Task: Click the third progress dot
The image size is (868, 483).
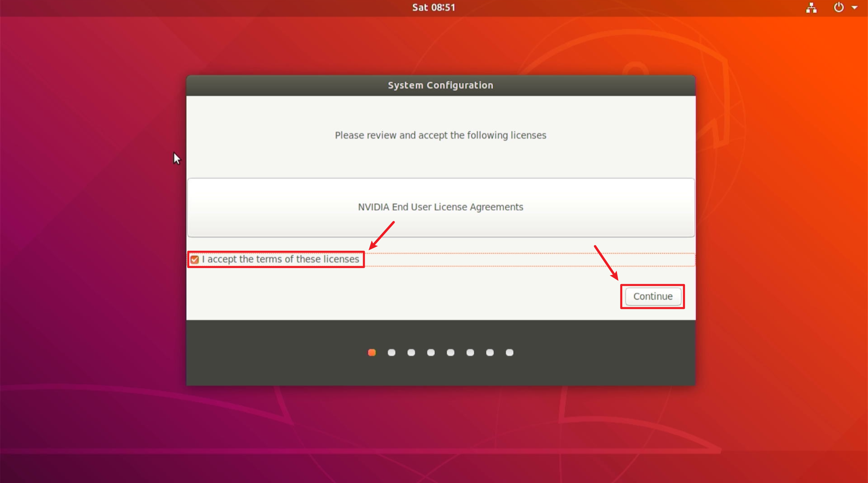Action: click(x=411, y=352)
